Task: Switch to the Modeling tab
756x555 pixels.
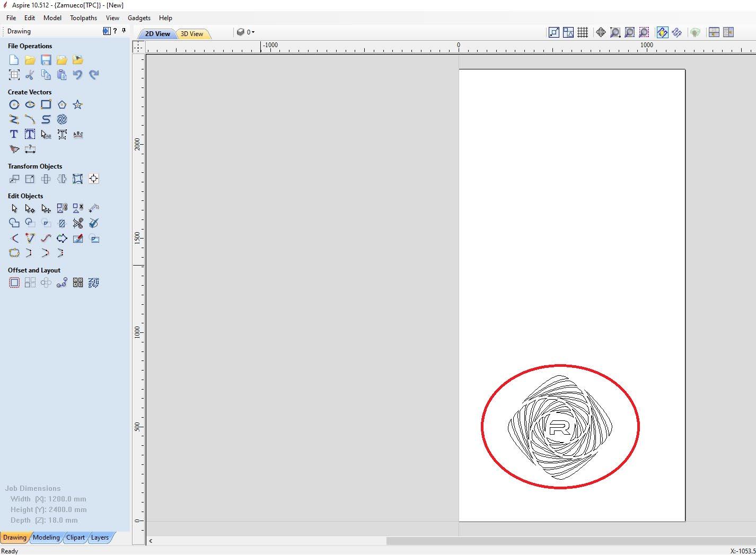Action: tap(46, 538)
